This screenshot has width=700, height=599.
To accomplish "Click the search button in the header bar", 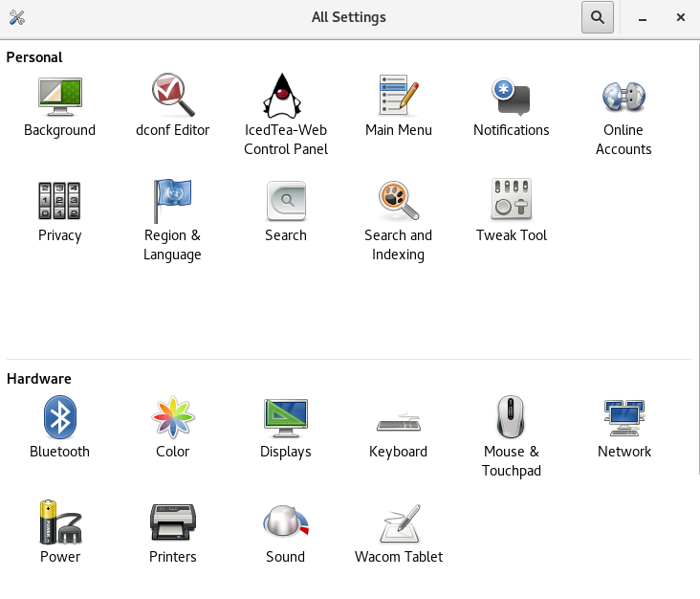I will click(x=597, y=17).
